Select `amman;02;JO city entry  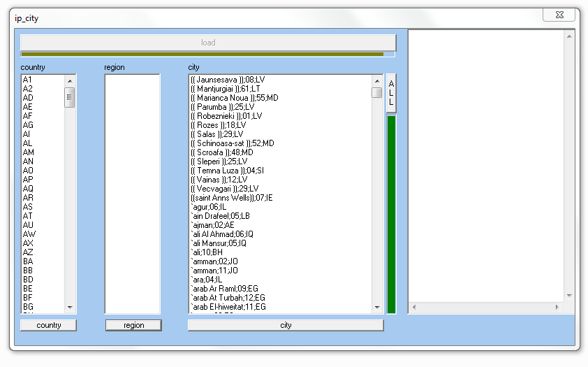click(x=214, y=261)
